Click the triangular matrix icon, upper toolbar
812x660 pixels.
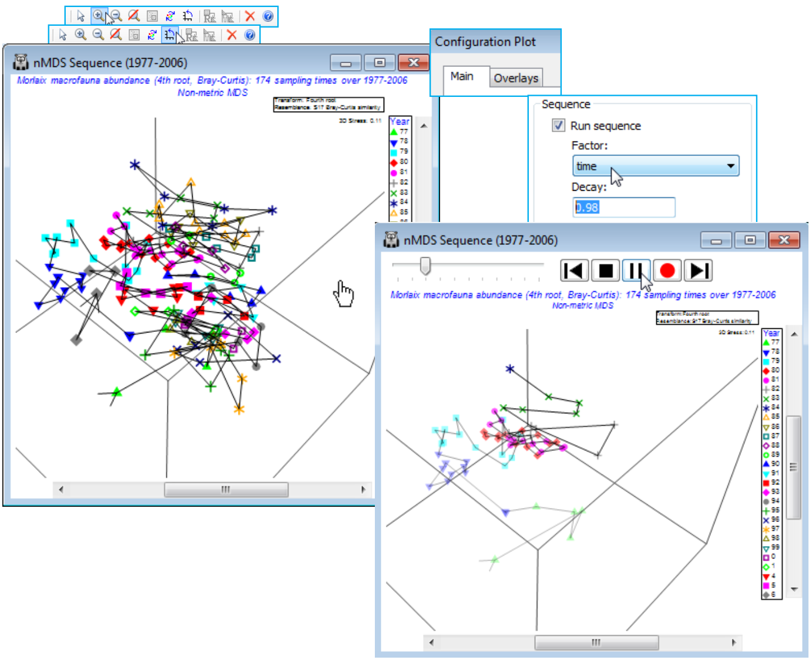(228, 16)
